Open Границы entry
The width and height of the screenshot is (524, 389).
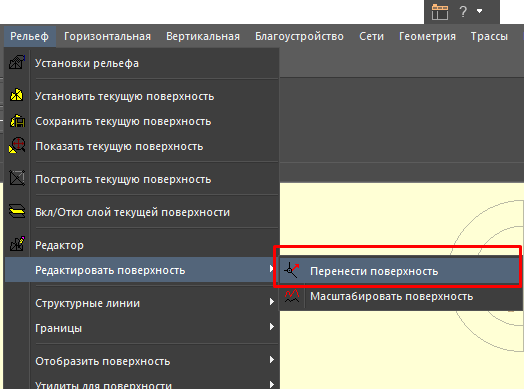pos(142,328)
